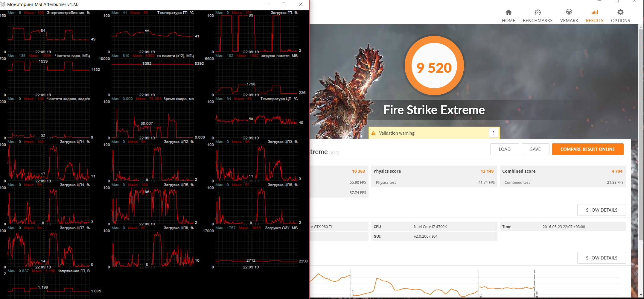644x299 pixels.
Task: Click the Physics test result 41,74 FPS
Action: click(x=486, y=183)
